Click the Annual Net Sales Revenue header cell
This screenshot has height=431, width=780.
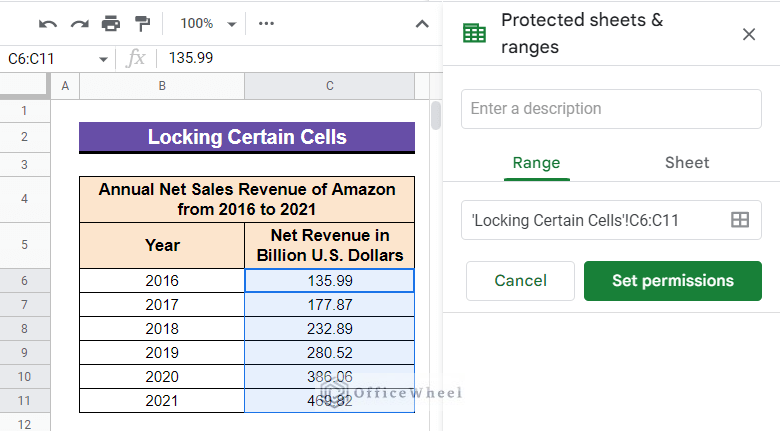247,199
